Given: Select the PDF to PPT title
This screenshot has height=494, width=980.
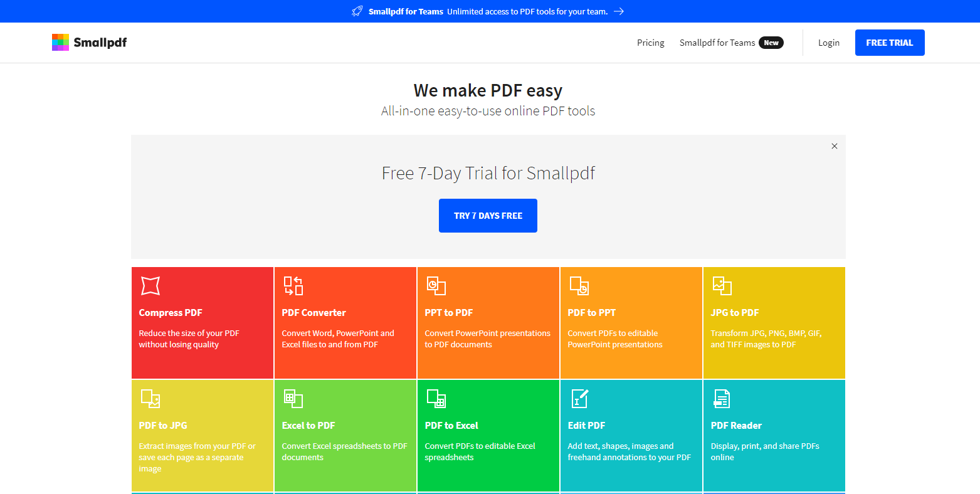Looking at the screenshot, I should click(x=592, y=313).
